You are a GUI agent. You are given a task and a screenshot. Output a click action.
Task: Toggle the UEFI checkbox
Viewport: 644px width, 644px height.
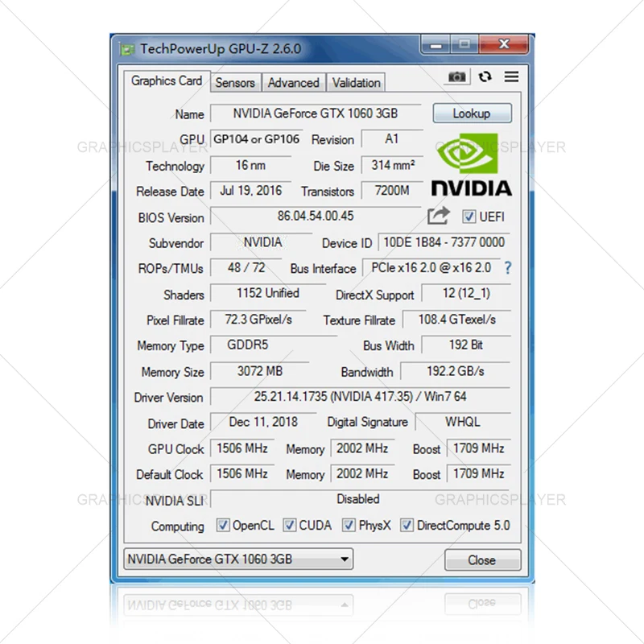(469, 217)
